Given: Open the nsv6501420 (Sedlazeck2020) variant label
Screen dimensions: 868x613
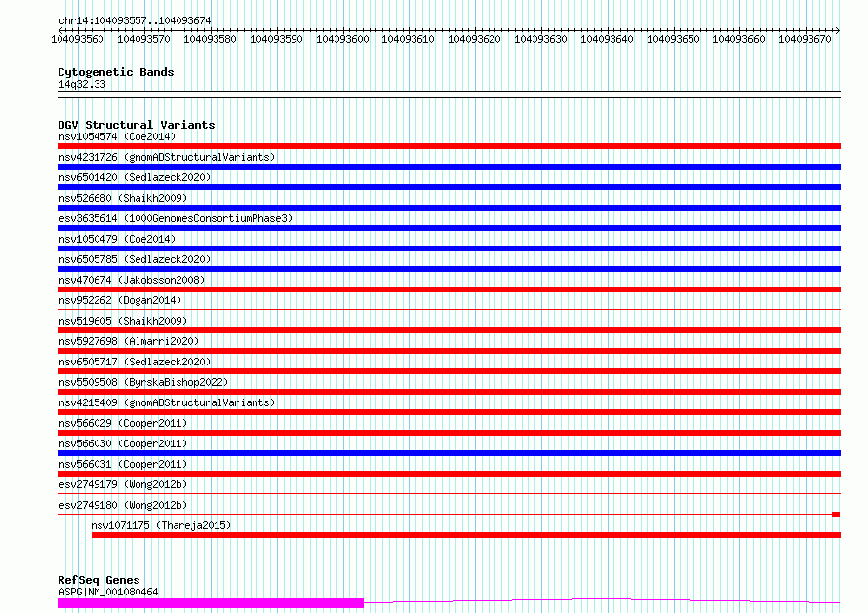Looking at the screenshot, I should (x=135, y=177).
